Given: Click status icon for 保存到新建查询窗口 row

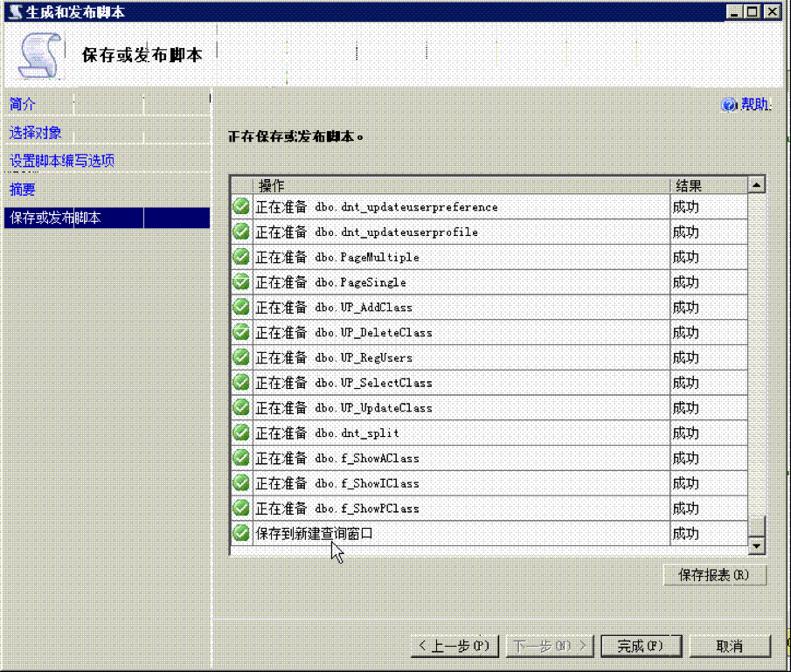Looking at the screenshot, I should click(x=241, y=533).
